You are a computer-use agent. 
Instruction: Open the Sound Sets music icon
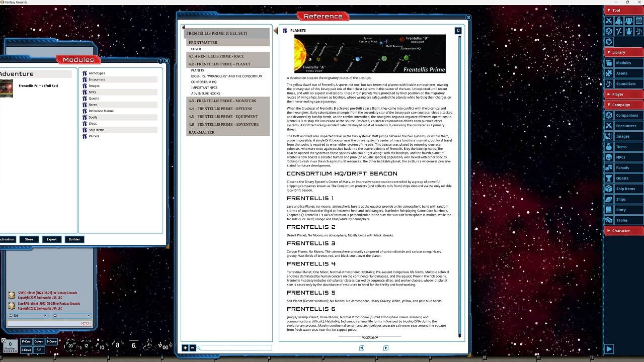[x=609, y=84]
